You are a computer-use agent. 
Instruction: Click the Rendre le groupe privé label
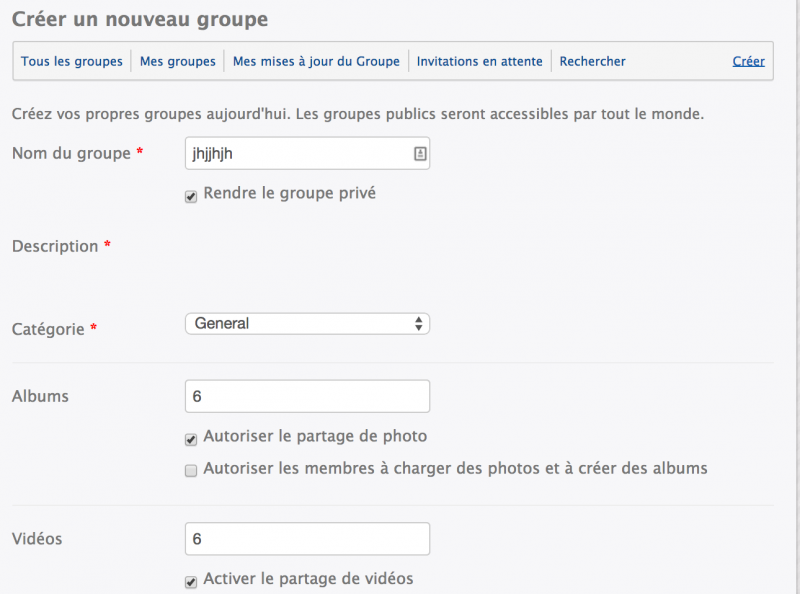290,193
